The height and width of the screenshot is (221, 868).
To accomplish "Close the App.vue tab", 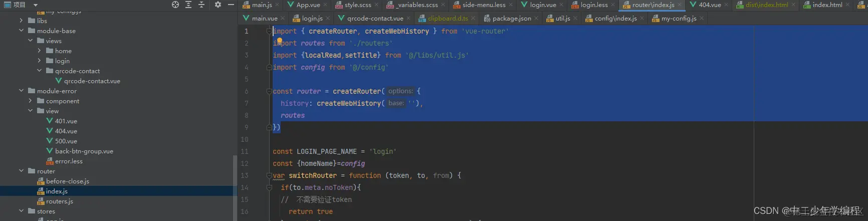I will (x=325, y=5).
